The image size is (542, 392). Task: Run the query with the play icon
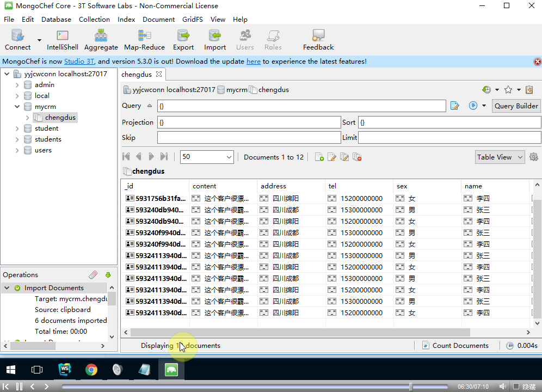[x=473, y=106]
